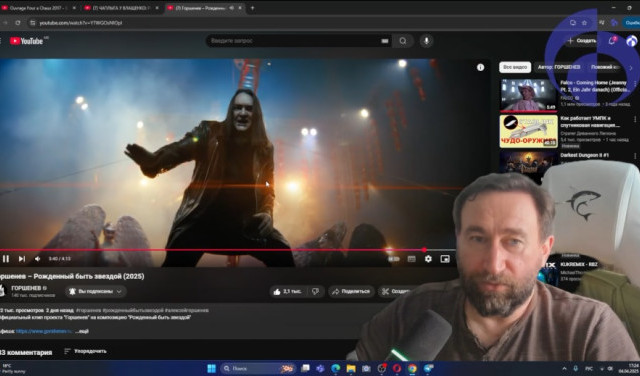Open player settings gear icon
This screenshot has width=640, height=376.
(x=428, y=258)
